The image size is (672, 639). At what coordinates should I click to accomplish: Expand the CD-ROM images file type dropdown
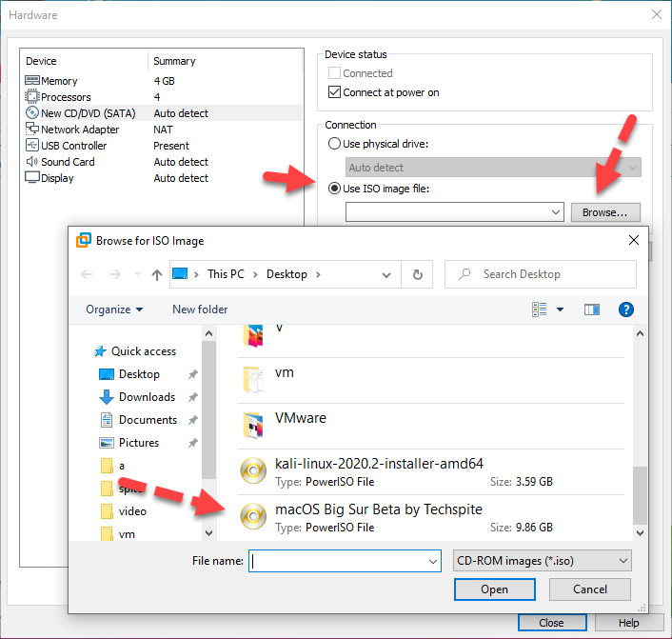(543, 561)
